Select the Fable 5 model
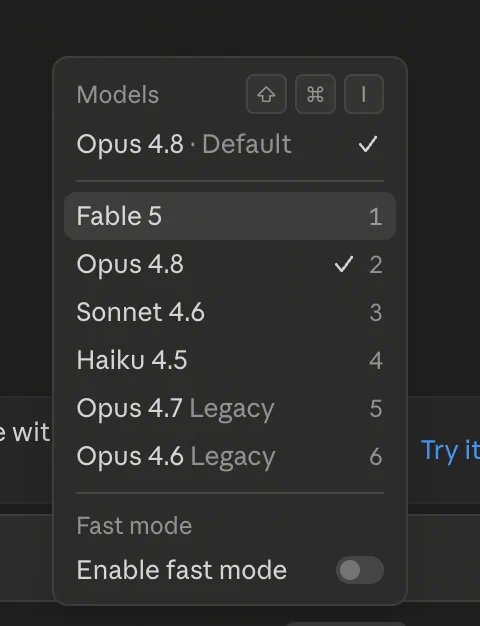The height and width of the screenshot is (626, 480). 230,216
